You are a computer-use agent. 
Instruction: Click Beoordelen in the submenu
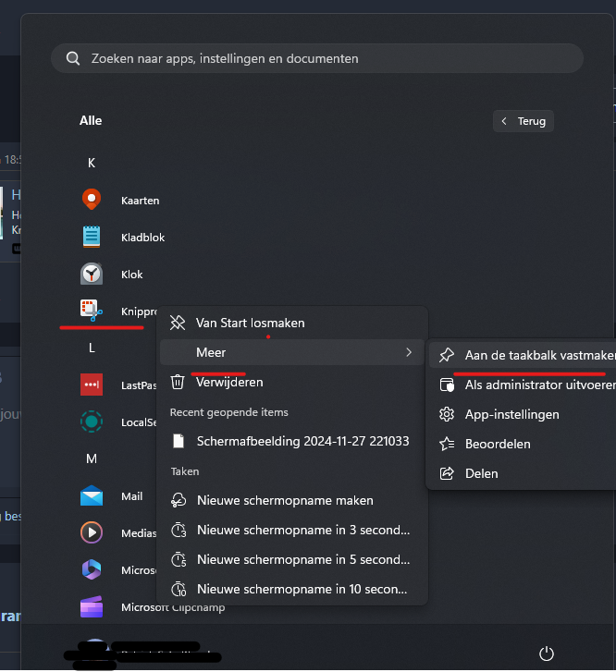click(x=498, y=444)
